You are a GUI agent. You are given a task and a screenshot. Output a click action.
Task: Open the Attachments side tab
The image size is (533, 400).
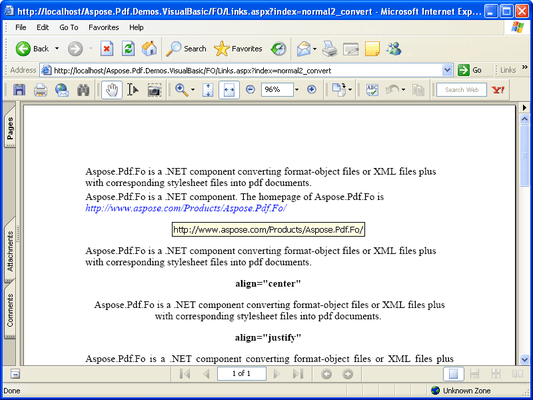pyautogui.click(x=10, y=251)
